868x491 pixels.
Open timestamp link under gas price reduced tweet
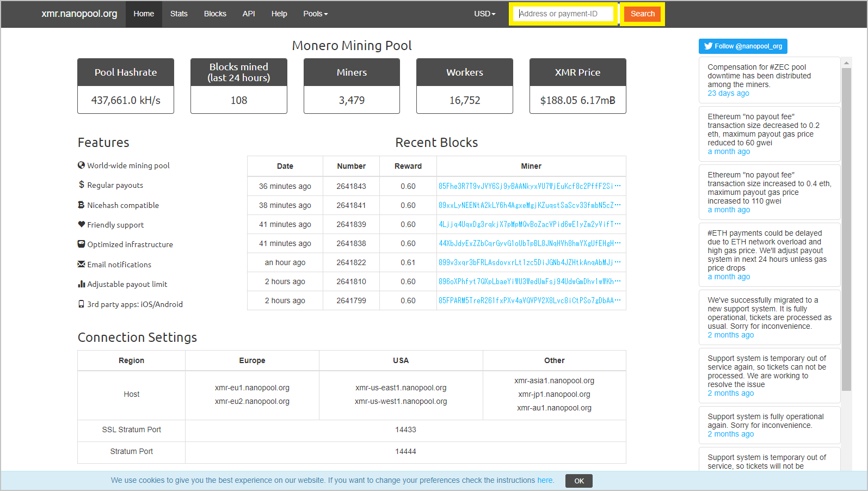click(729, 151)
